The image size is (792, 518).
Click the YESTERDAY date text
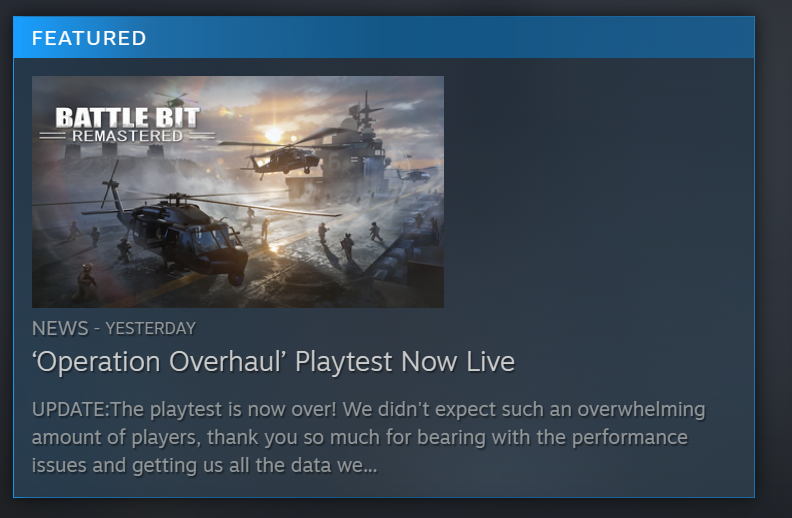151,329
